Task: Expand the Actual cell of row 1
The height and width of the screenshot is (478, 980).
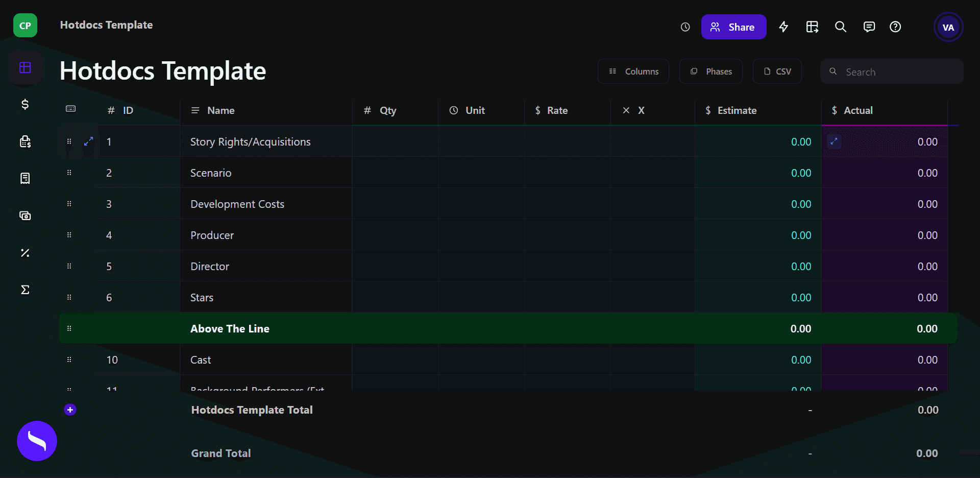Action: coord(834,141)
